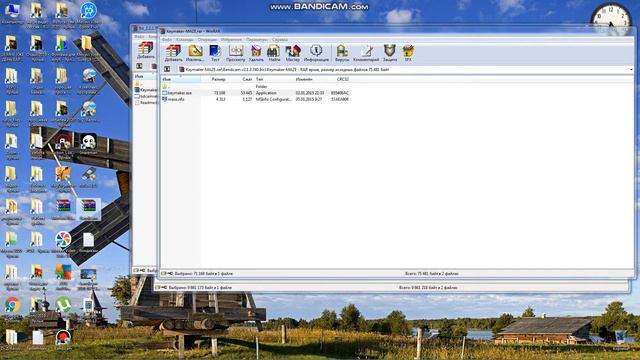This screenshot has height=360, width=640.
Task: Open the Операции menu
Action: click(x=207, y=40)
